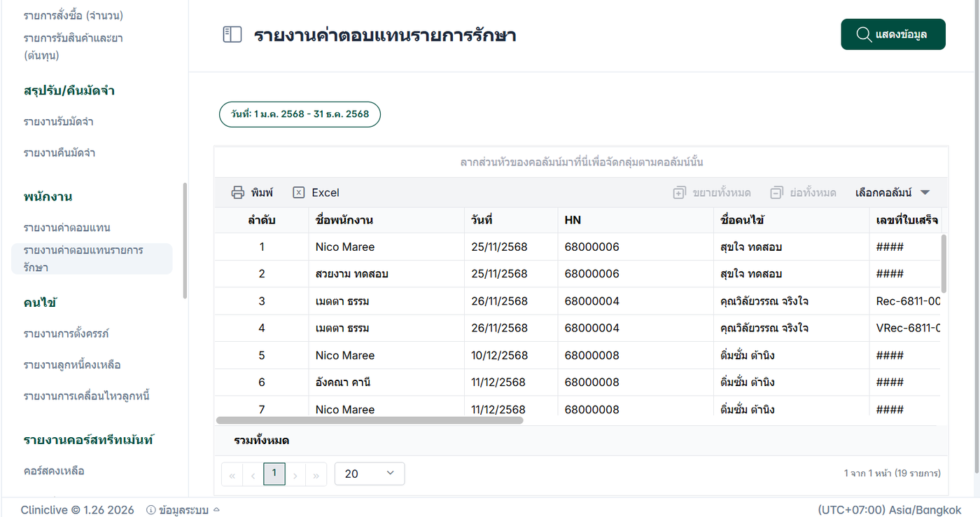Image resolution: width=980 pixels, height=517 pixels.
Task: Click the Excel export icon
Action: pos(299,193)
